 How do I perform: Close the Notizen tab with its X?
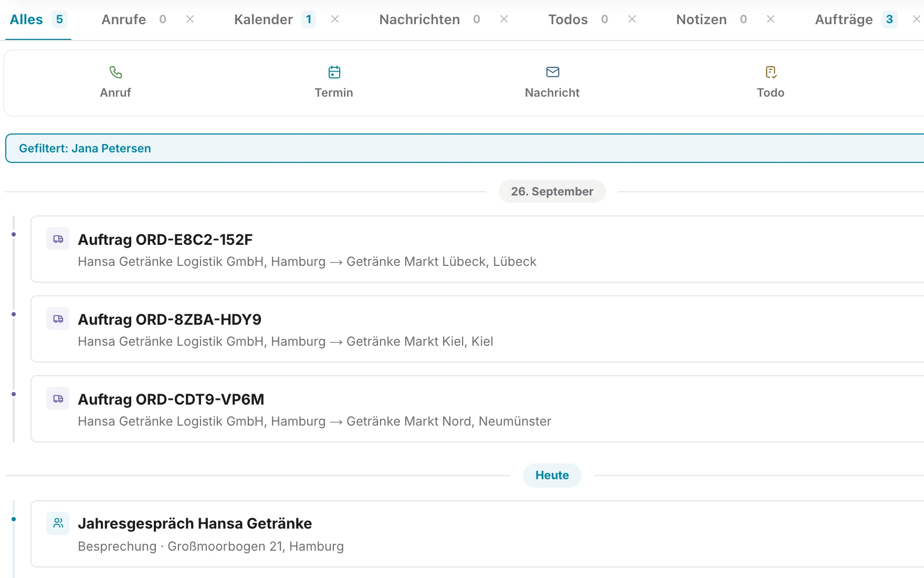click(771, 19)
